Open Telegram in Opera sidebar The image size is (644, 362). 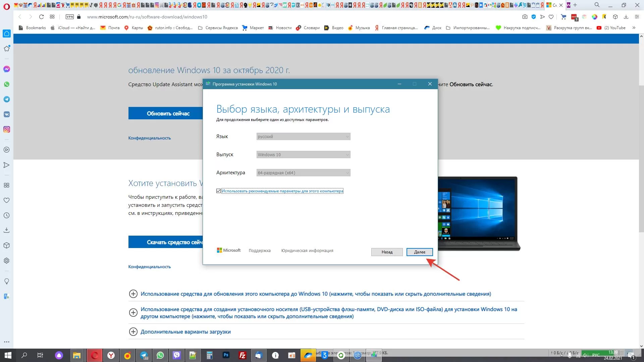(7, 99)
